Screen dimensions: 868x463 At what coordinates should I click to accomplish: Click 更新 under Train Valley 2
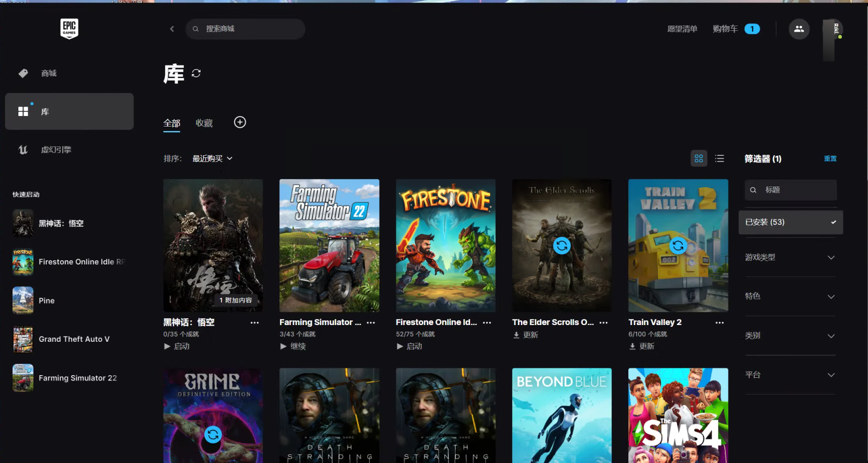(641, 346)
